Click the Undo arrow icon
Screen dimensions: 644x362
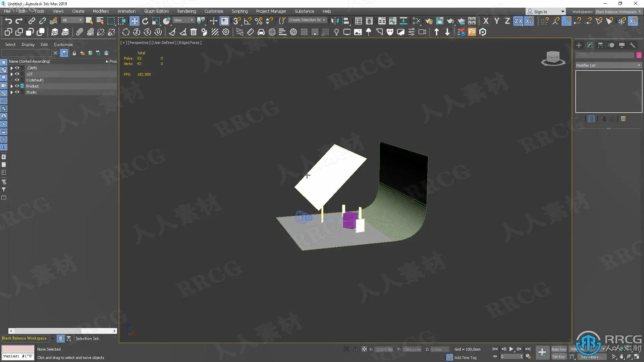pos(8,21)
